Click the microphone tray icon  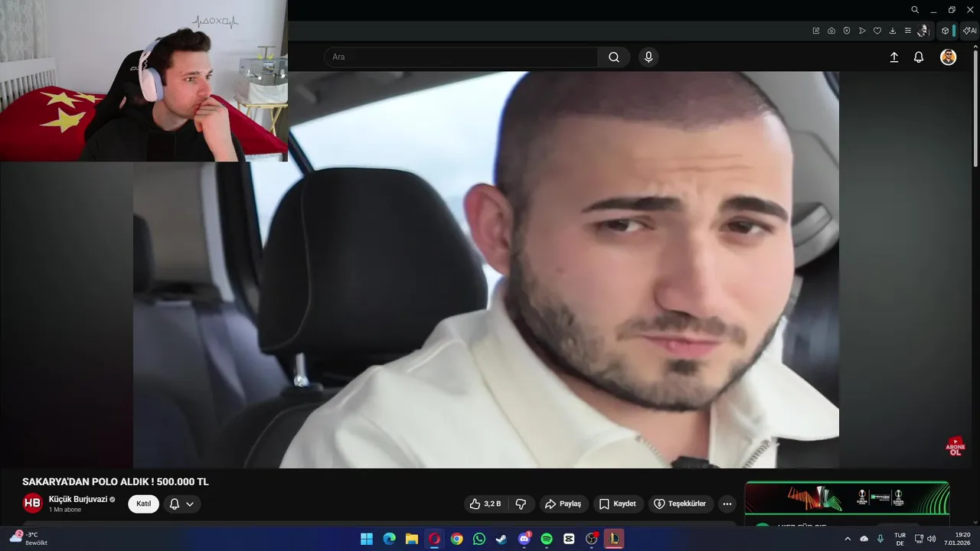[x=880, y=539]
